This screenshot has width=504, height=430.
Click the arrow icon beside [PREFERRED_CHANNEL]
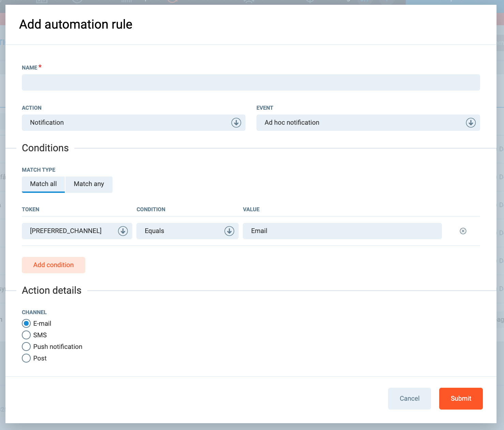123,231
